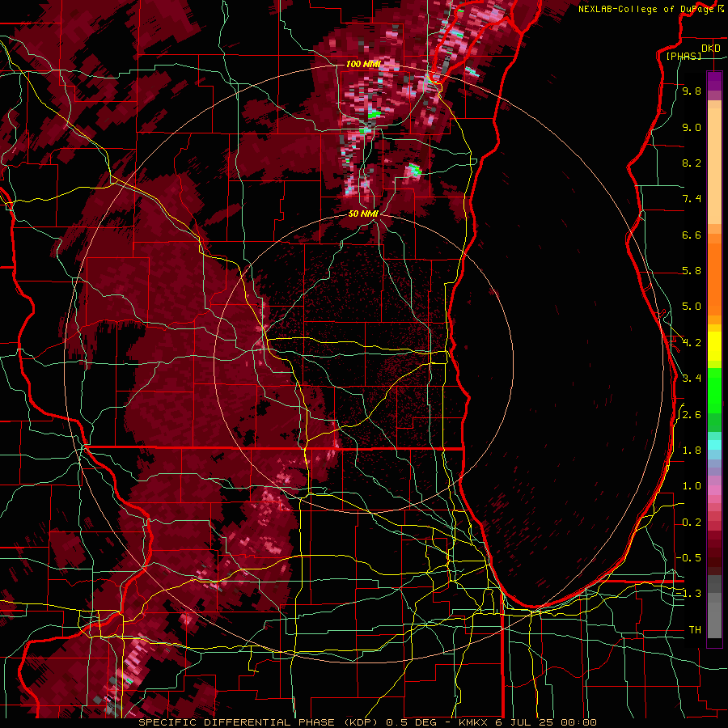The image size is (728, 728).
Task: Click the 0.2 value on color scale
Action: (x=692, y=523)
